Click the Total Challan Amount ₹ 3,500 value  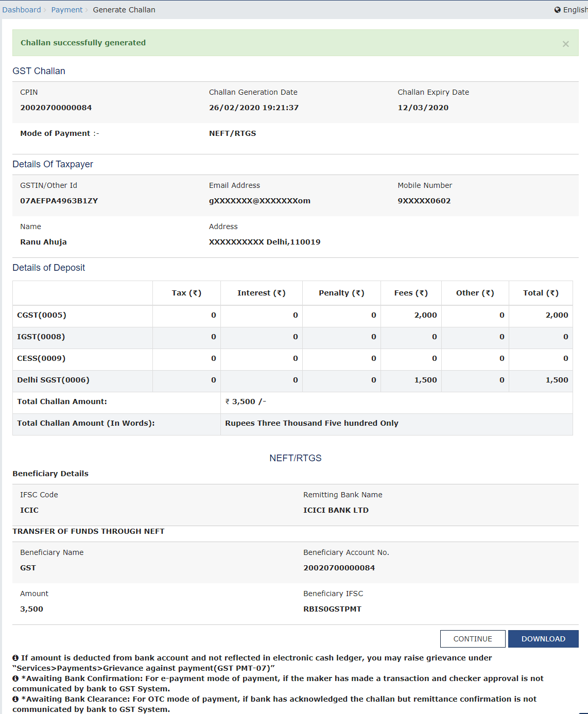(x=246, y=402)
